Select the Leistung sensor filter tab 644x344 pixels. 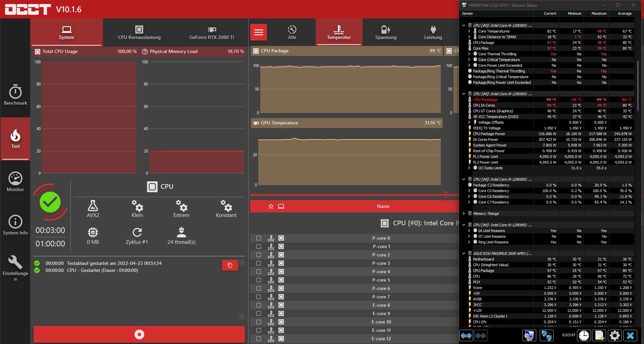click(433, 32)
